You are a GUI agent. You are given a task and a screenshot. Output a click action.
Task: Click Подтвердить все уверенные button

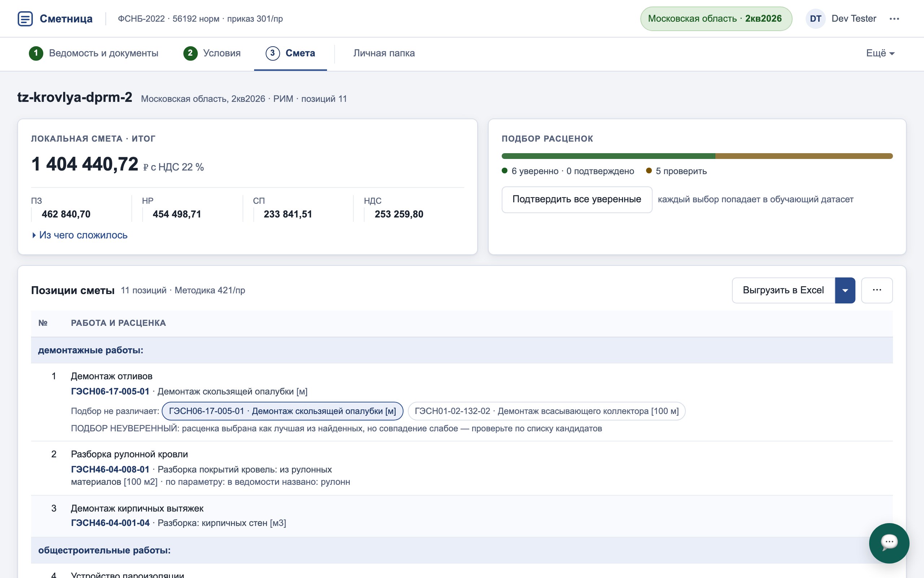coord(576,199)
